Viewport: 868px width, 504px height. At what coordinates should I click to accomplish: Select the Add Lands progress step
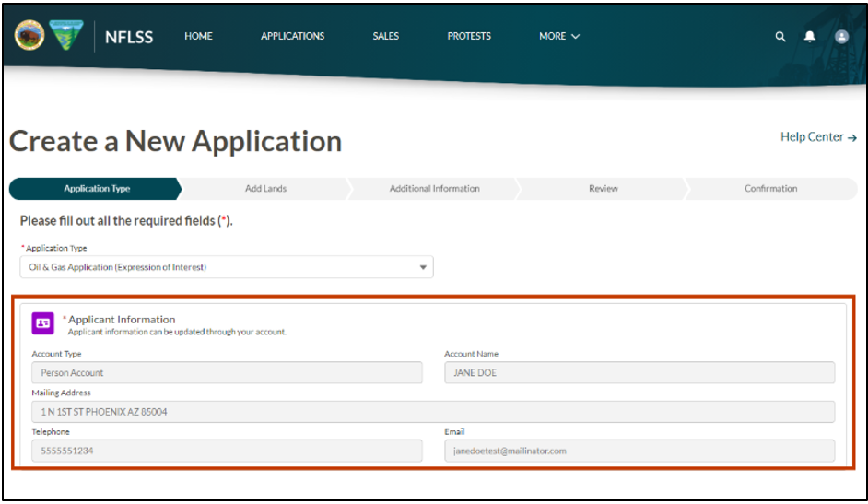(265, 189)
